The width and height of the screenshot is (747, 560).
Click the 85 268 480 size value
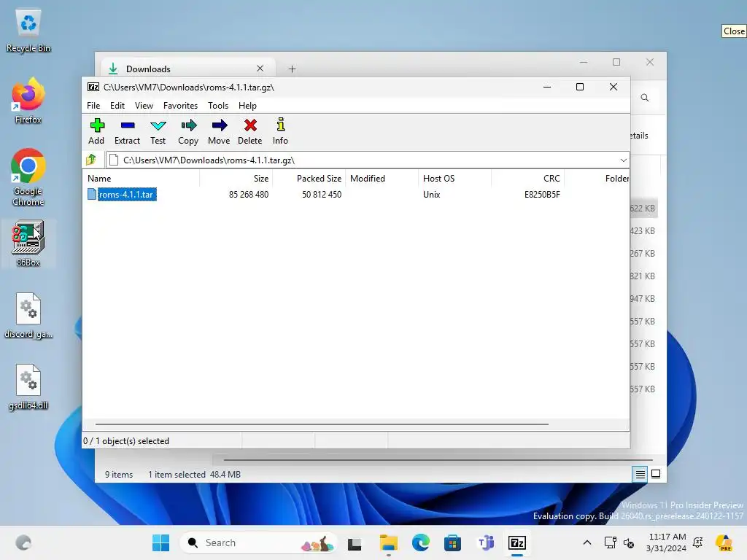(249, 194)
